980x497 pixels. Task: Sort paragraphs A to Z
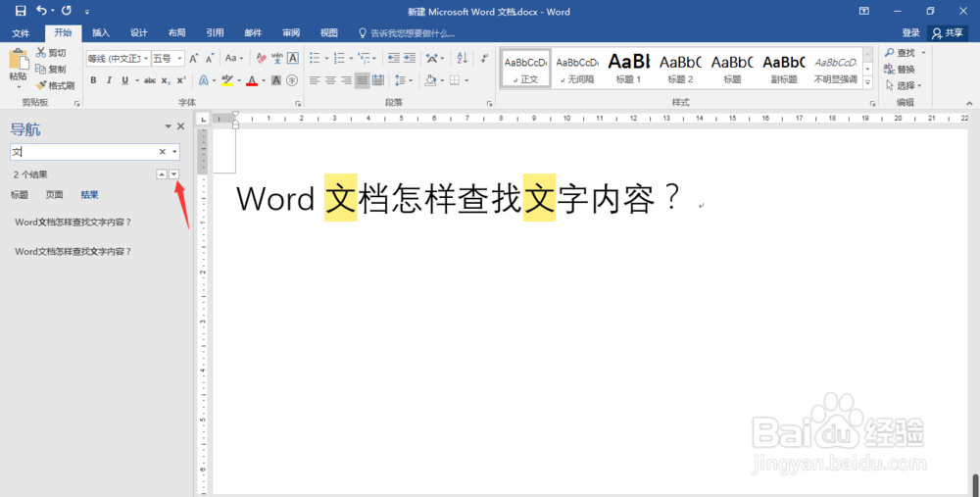tap(462, 58)
